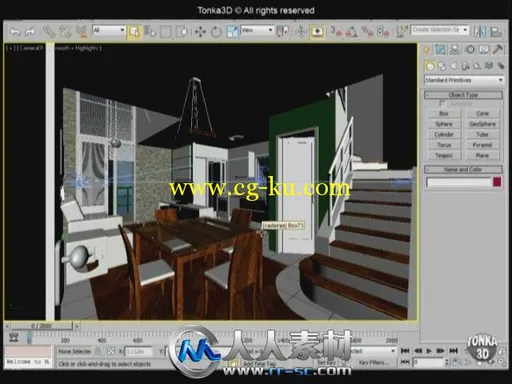
Task: Click the Undo arrow icon
Action: 15,32
